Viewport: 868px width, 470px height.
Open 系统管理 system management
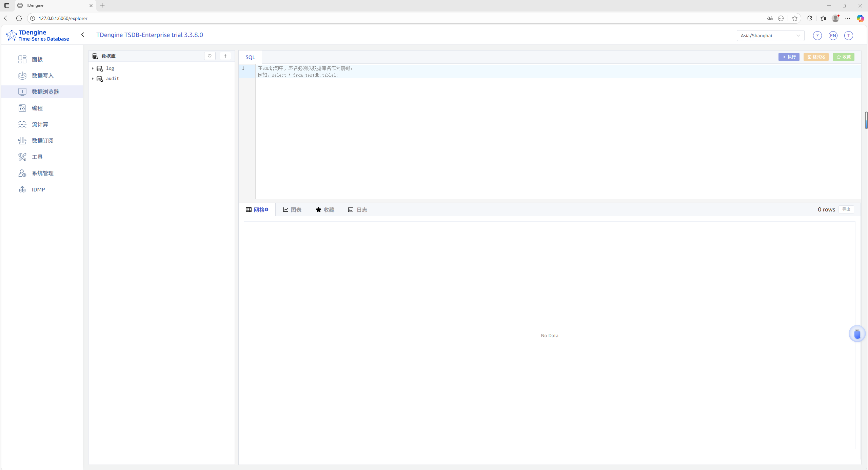pyautogui.click(x=42, y=173)
